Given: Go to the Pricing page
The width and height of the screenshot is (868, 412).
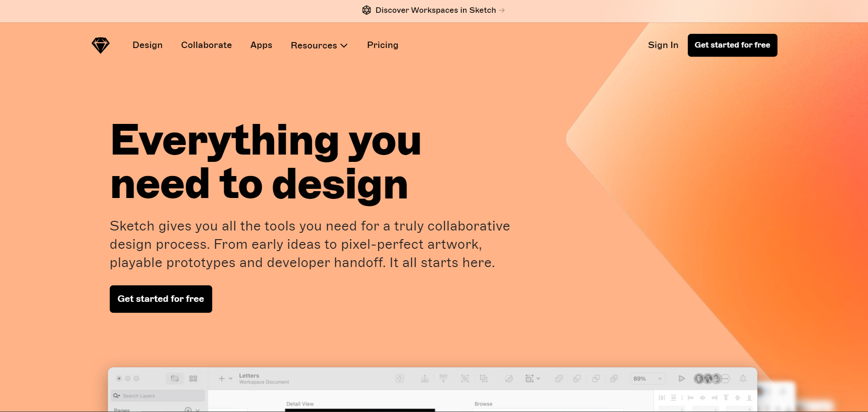Looking at the screenshot, I should click(x=382, y=45).
